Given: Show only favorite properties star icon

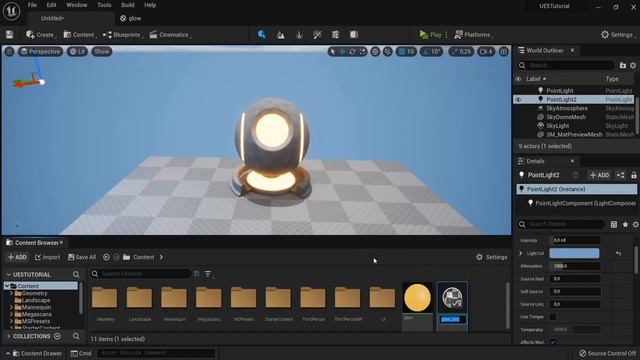Looking at the screenshot, I should tap(625, 224).
